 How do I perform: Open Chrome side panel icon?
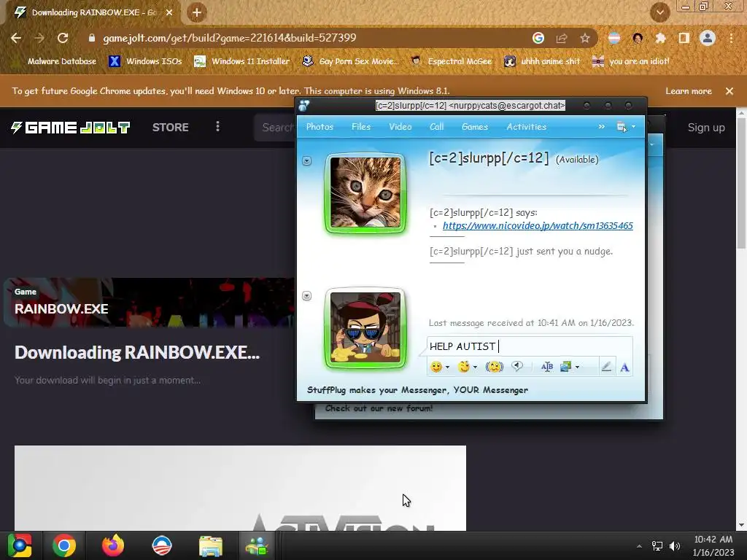(684, 38)
